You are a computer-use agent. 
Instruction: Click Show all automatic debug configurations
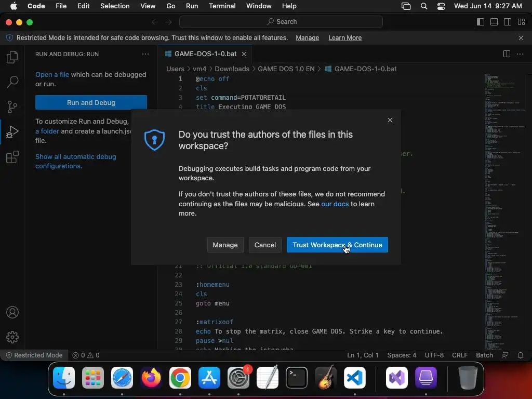[x=76, y=161]
